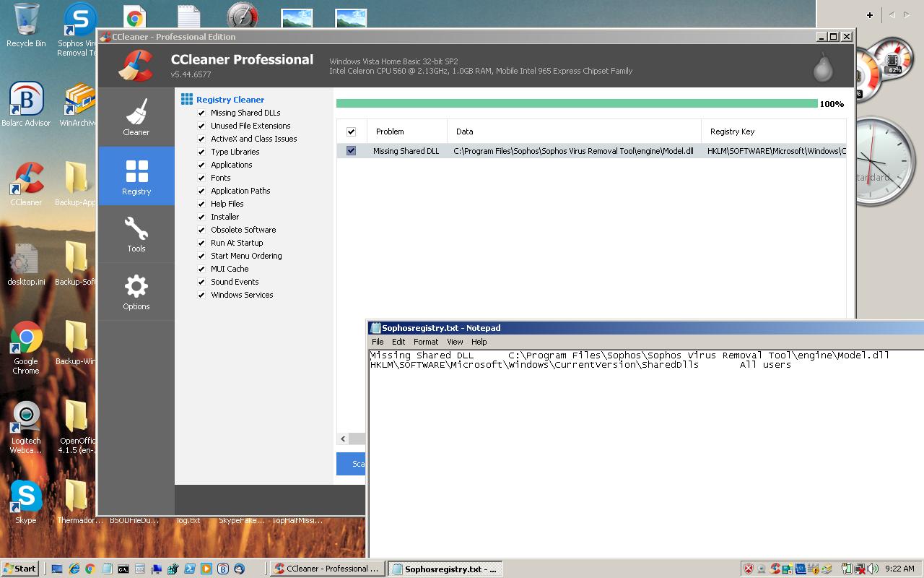
Task: Open the CCleaner desktop shortcut
Action: point(26,184)
